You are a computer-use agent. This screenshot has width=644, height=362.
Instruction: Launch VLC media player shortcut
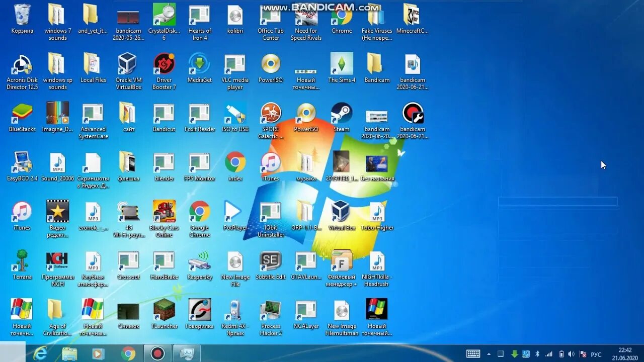[235, 65]
